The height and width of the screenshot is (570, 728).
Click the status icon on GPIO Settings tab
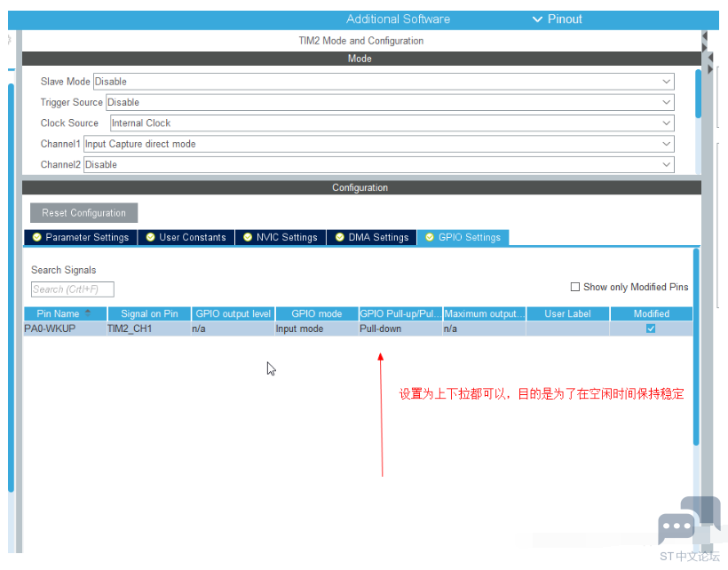[430, 237]
